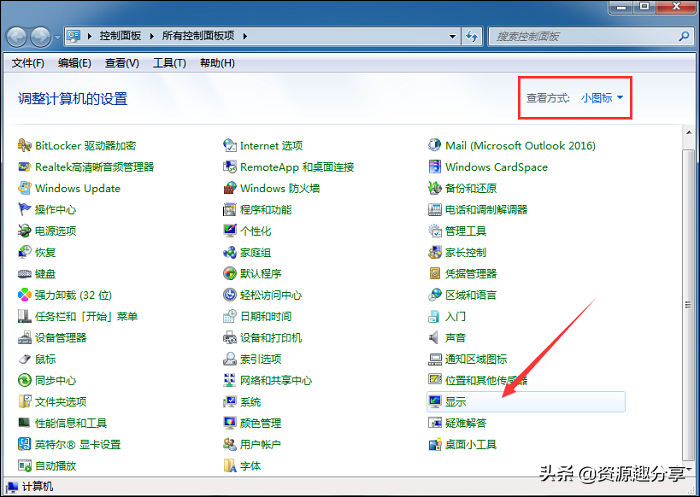Open the 文件(F) menu
This screenshot has height=497, width=700.
coord(28,63)
